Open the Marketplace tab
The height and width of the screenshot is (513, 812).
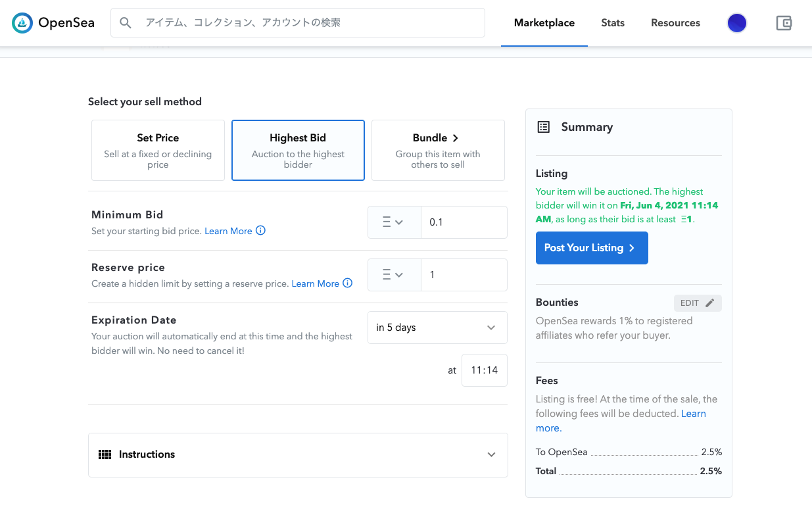click(x=544, y=23)
